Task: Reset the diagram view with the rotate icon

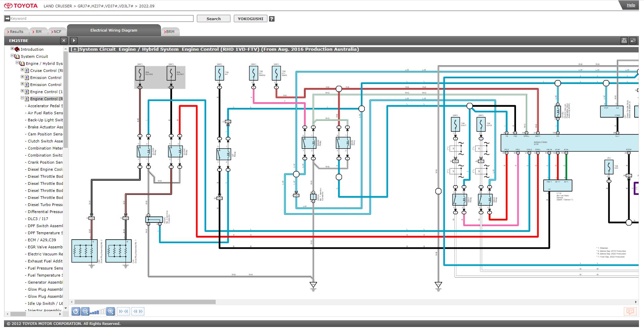Action: tap(76, 312)
